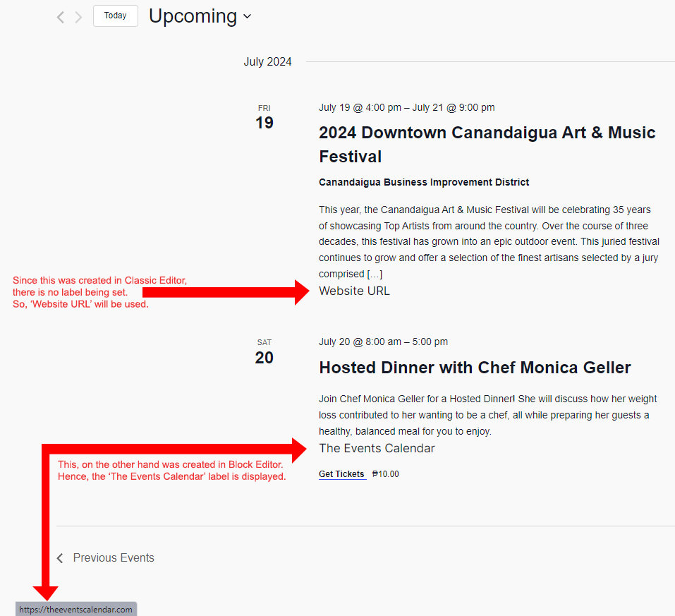Open The Events Calendar website link
The height and width of the screenshot is (616, 675).
point(377,448)
